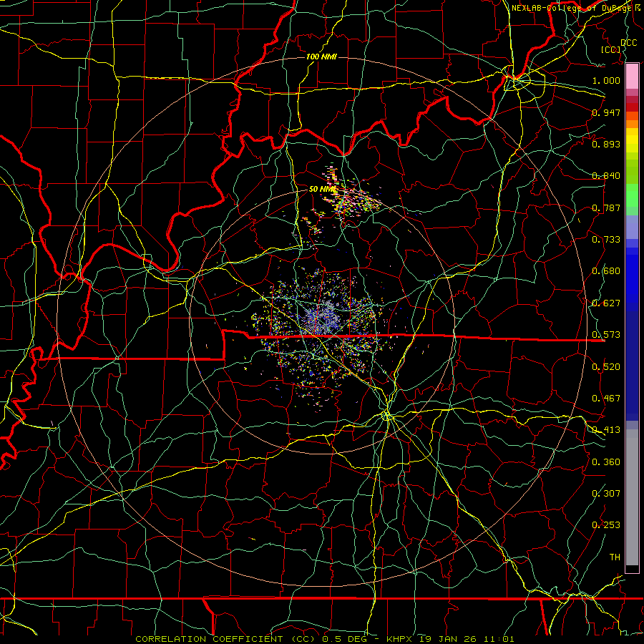Click the KHPX station identifier in the caption
Image resolution: width=644 pixels, height=644 pixels.
[399, 639]
